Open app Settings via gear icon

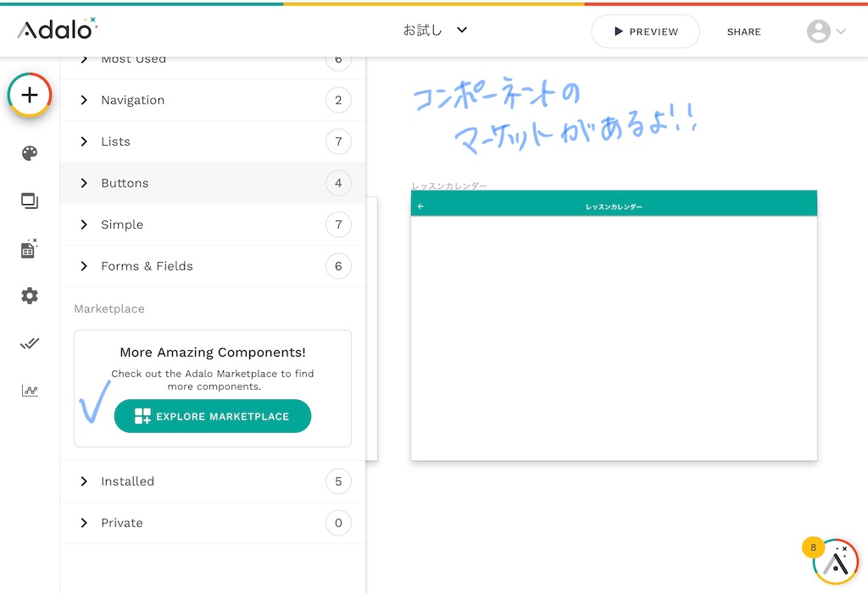(29, 296)
